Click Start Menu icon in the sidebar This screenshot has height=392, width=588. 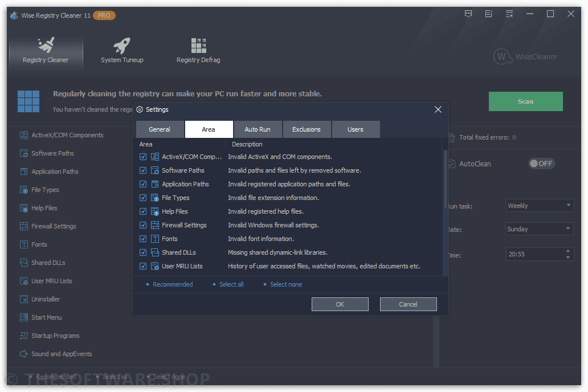click(23, 317)
